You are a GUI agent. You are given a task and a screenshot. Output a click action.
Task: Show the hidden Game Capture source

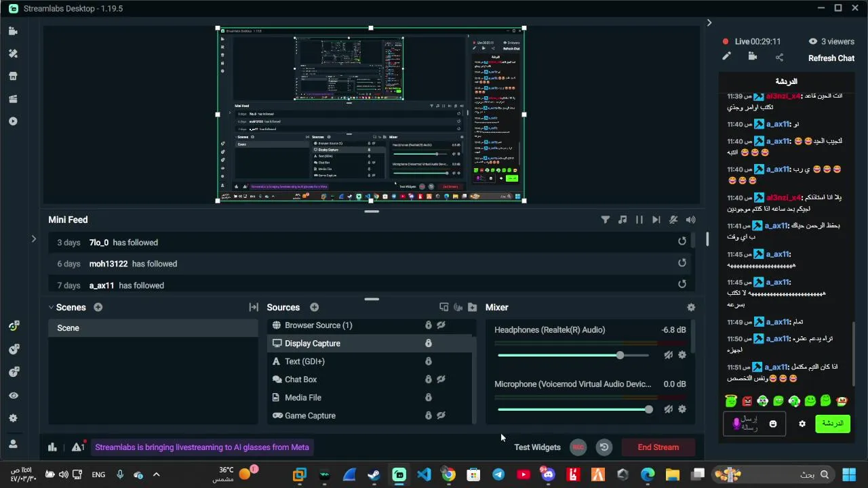click(441, 415)
